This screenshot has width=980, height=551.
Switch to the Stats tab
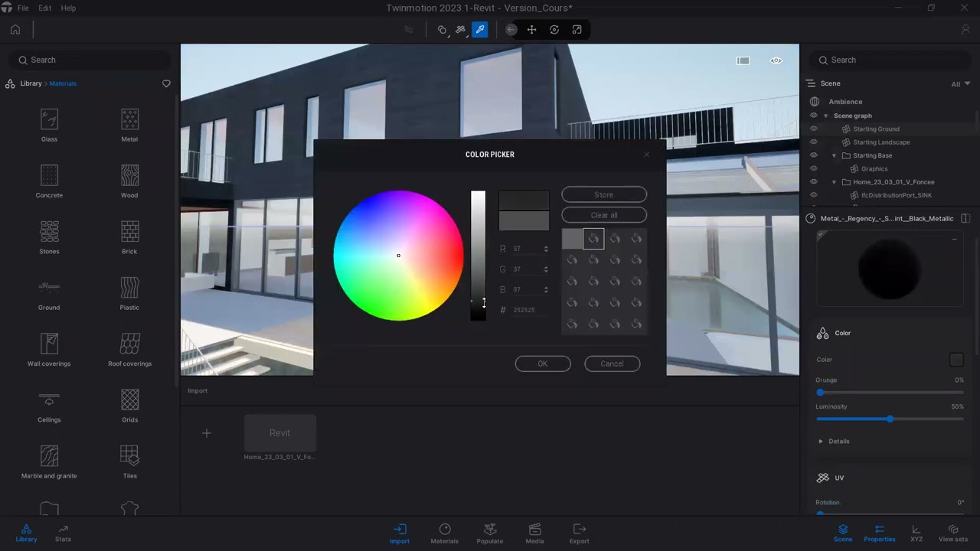click(63, 533)
